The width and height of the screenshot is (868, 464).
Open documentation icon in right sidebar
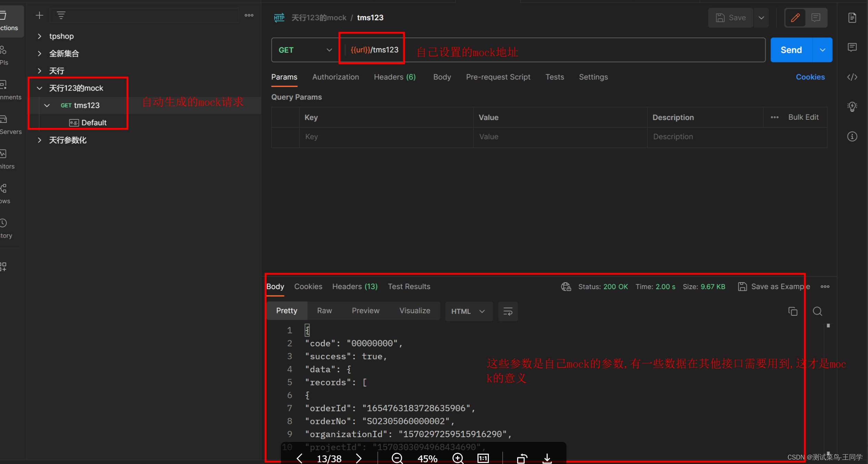click(x=852, y=18)
